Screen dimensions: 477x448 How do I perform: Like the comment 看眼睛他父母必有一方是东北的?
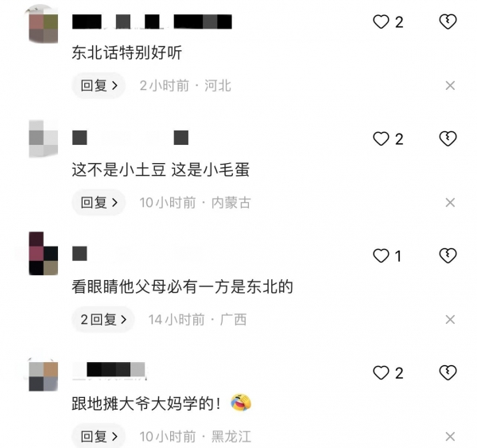click(x=381, y=255)
